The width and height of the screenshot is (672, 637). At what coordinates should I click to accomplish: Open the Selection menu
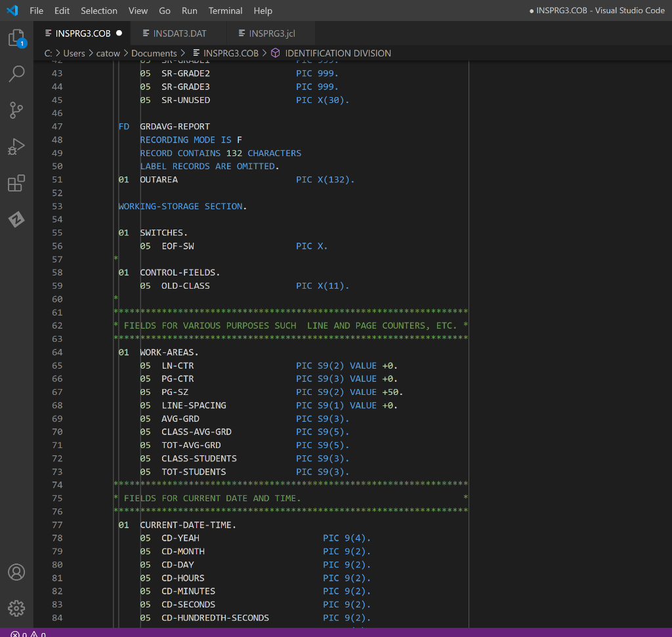[x=99, y=10]
